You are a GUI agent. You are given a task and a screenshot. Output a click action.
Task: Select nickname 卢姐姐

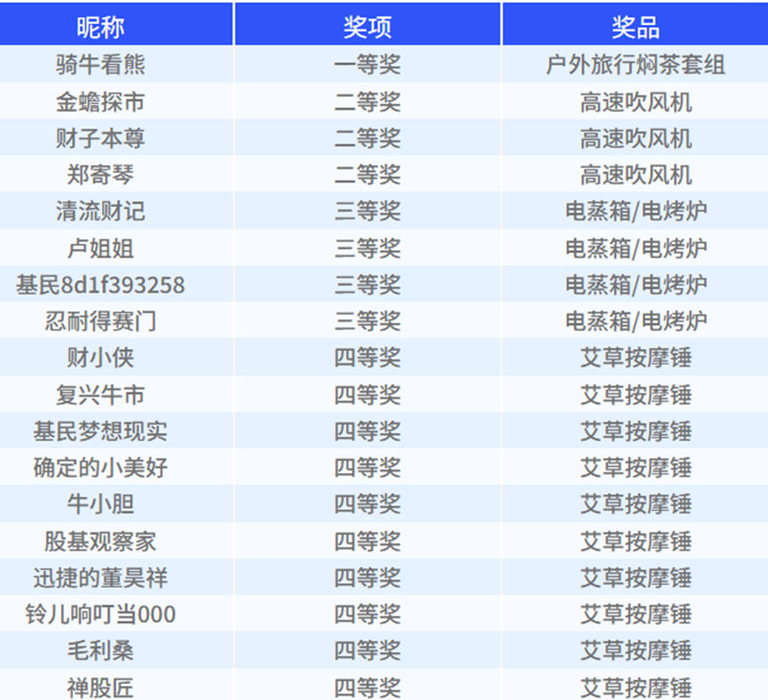(x=100, y=248)
